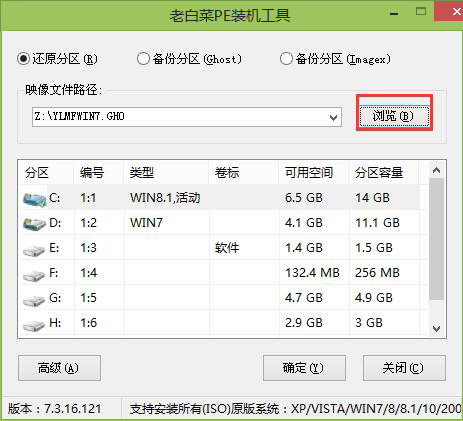This screenshot has width=463, height=421.
Task: Sort by the 可用空间 column header
Action: [x=314, y=173]
